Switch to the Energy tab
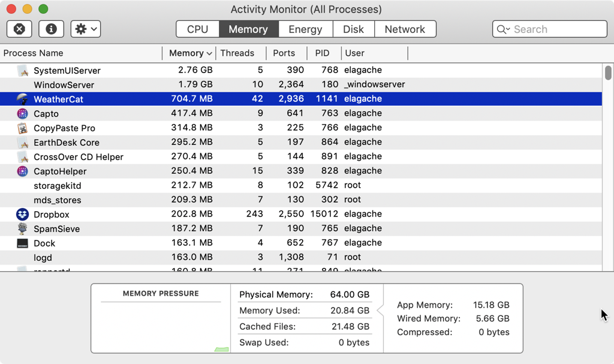This screenshot has width=614, height=364. pos(305,29)
